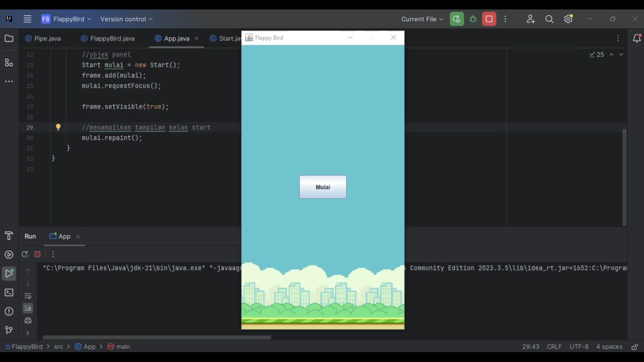Close the App.java editor tab
The height and width of the screenshot is (362, 644).
point(197,39)
